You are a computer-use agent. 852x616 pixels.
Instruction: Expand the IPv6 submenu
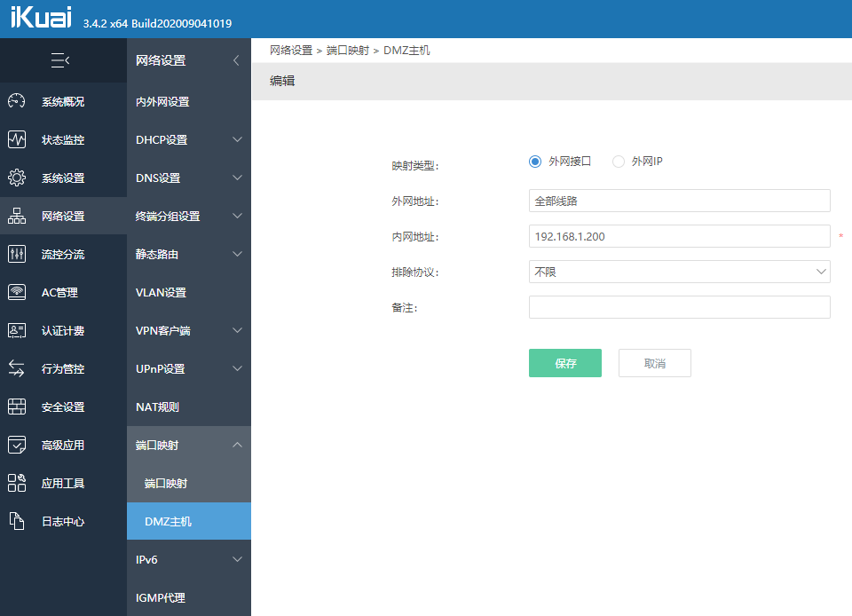point(238,559)
